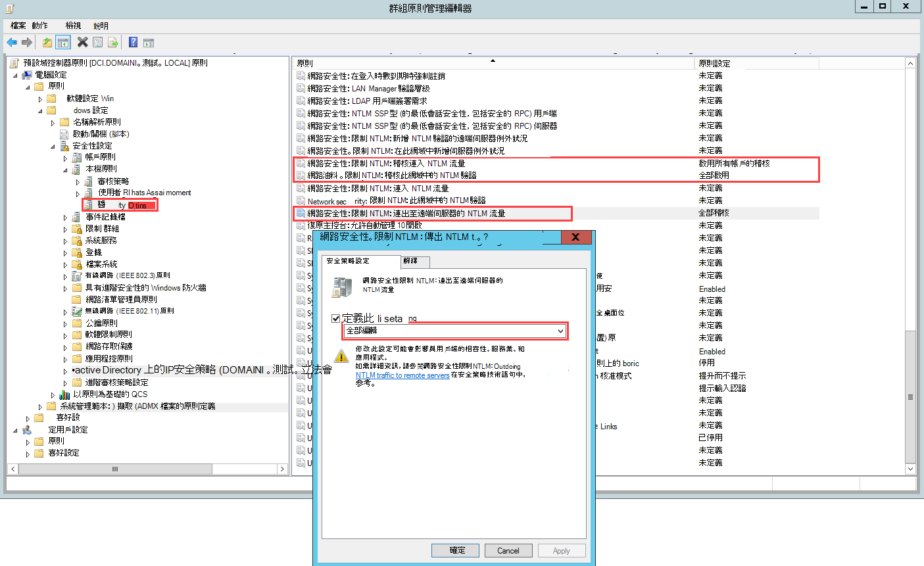
Task: Click the black X delete icon in toolbar
Action: point(82,43)
